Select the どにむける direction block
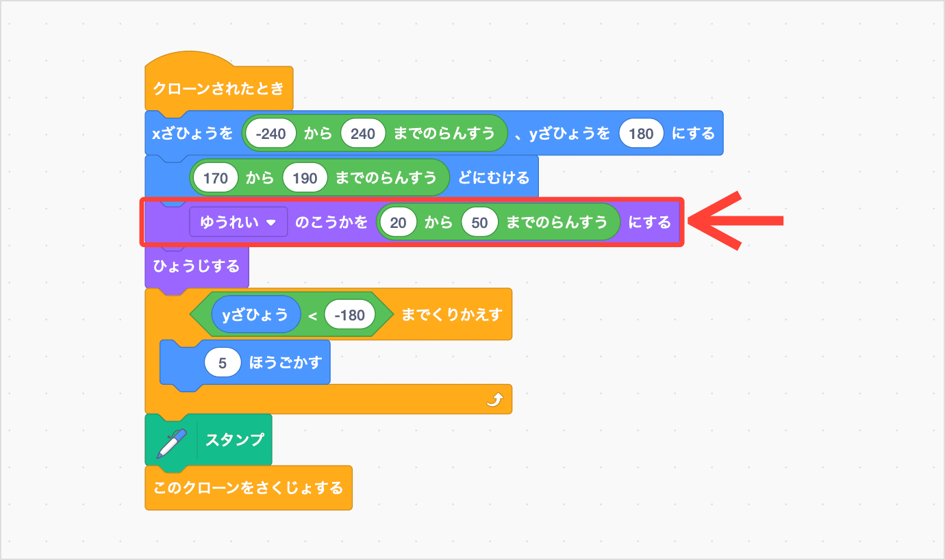 342,178
